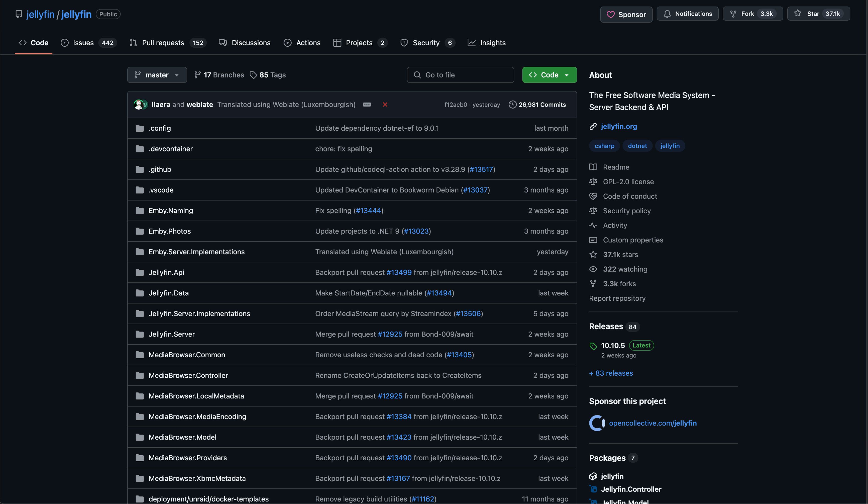
Task: Click the Jellyfin.Api folder item
Action: (x=166, y=272)
